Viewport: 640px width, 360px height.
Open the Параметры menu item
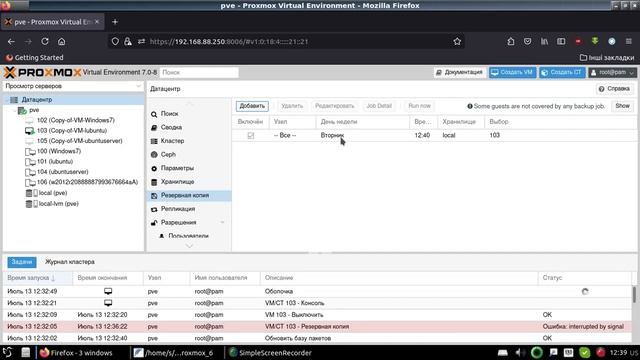point(189,168)
